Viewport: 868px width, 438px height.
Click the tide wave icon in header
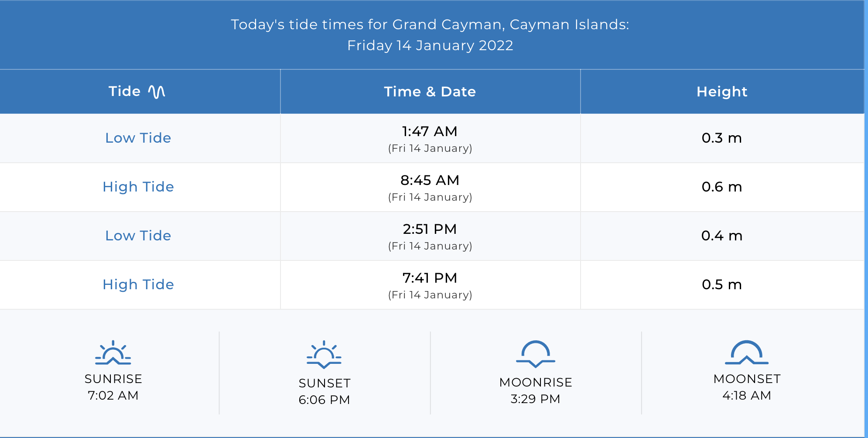156,92
